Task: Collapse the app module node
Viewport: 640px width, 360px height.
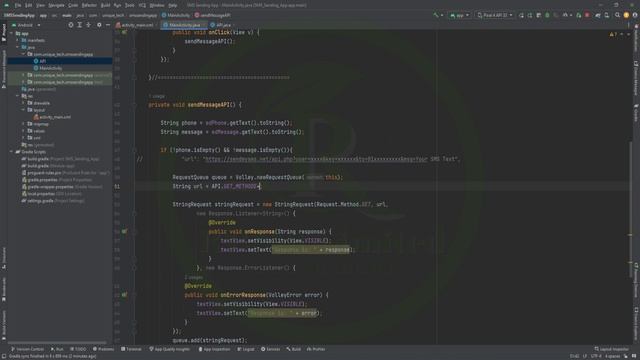Action: pyautogui.click(x=12, y=33)
